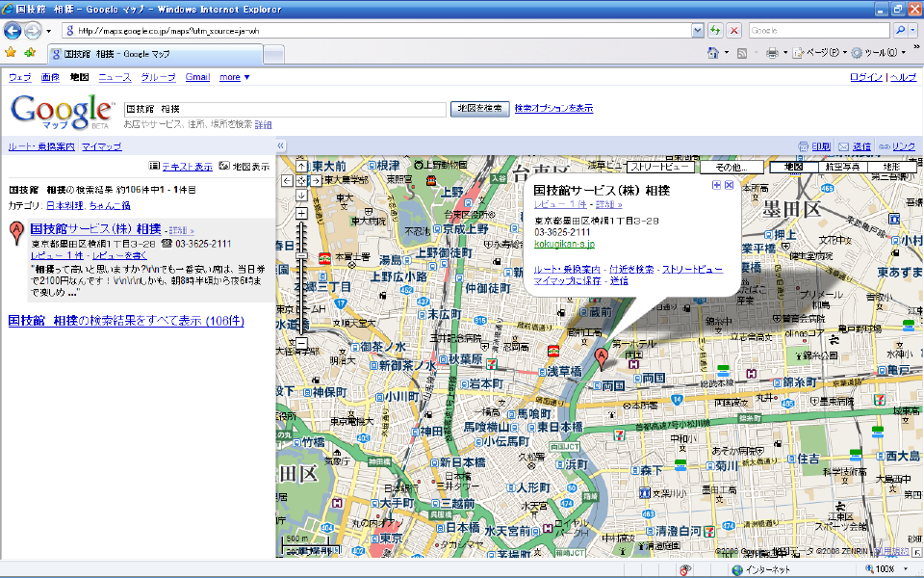Switch map to 航空写真 satellite view
Image resolution: width=924 pixels, height=578 pixels.
(x=842, y=167)
